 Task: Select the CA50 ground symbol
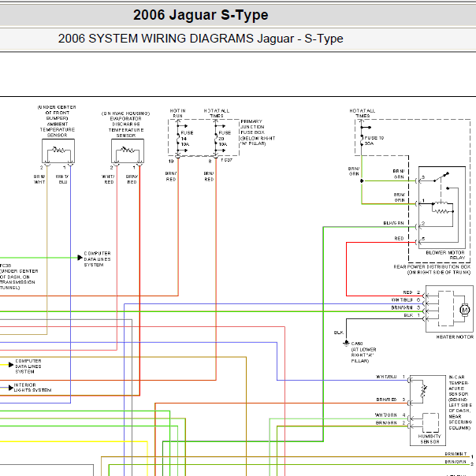click(x=346, y=344)
